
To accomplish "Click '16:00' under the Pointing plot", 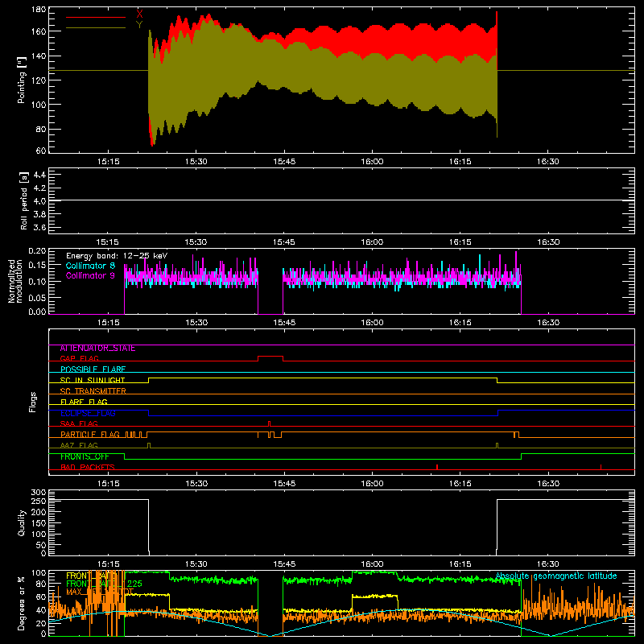I will coord(372,162).
